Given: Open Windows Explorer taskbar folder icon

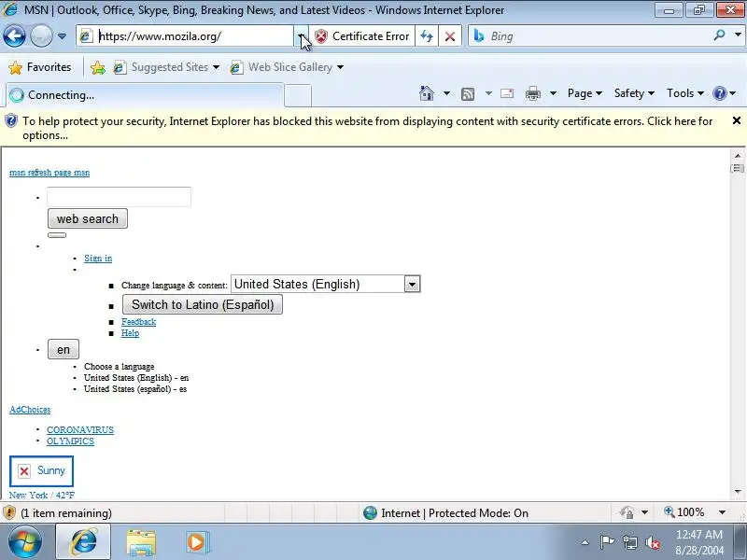Looking at the screenshot, I should (141, 542).
